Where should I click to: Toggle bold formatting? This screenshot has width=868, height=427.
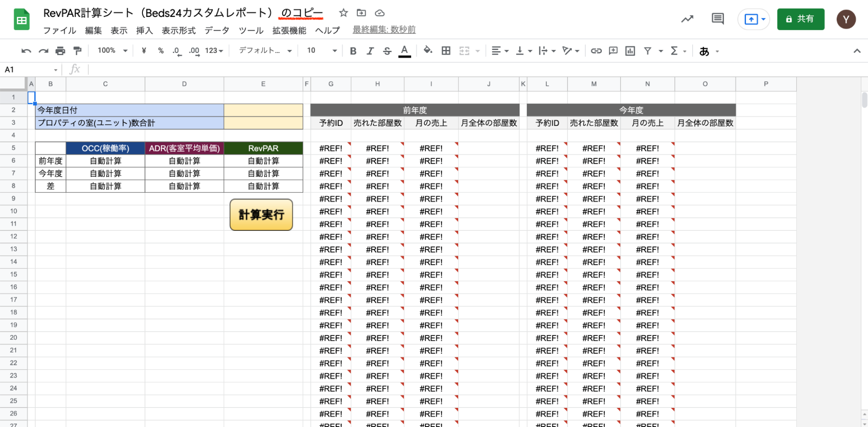coord(353,51)
